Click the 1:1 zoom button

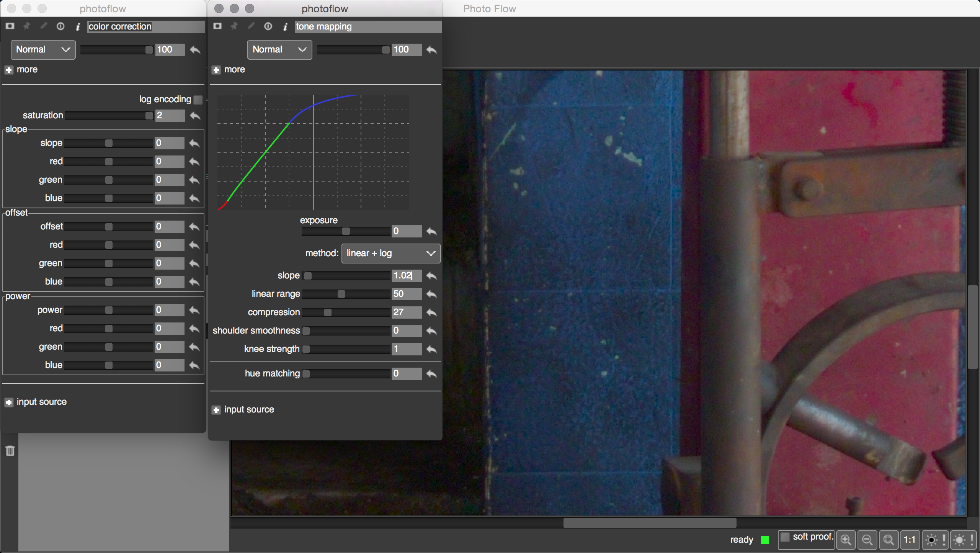910,540
